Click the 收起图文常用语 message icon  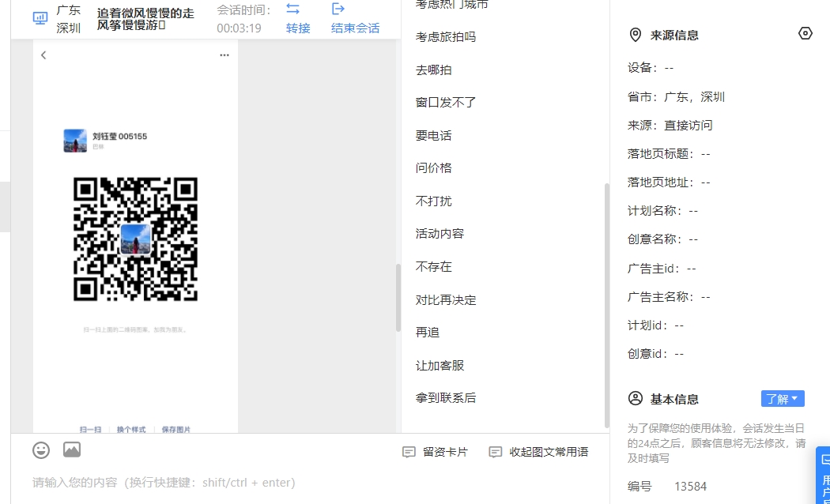[x=495, y=452]
